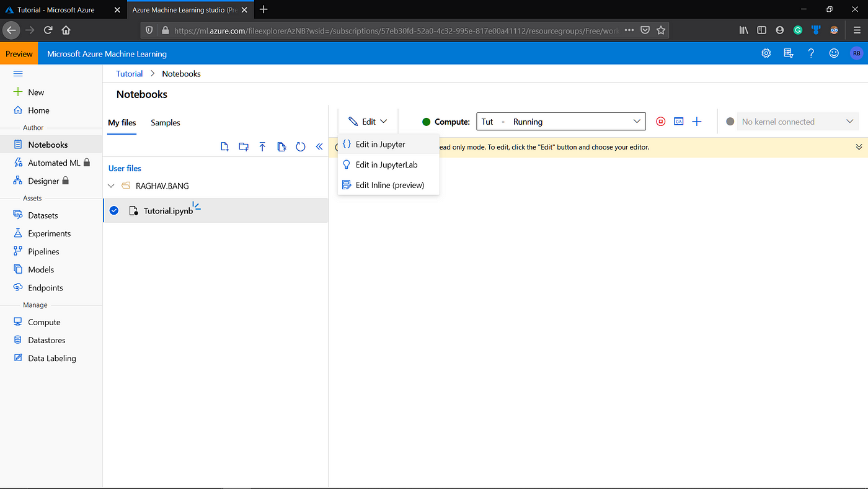Open the help question mark icon
This screenshot has width=868, height=489.
pyautogui.click(x=811, y=53)
